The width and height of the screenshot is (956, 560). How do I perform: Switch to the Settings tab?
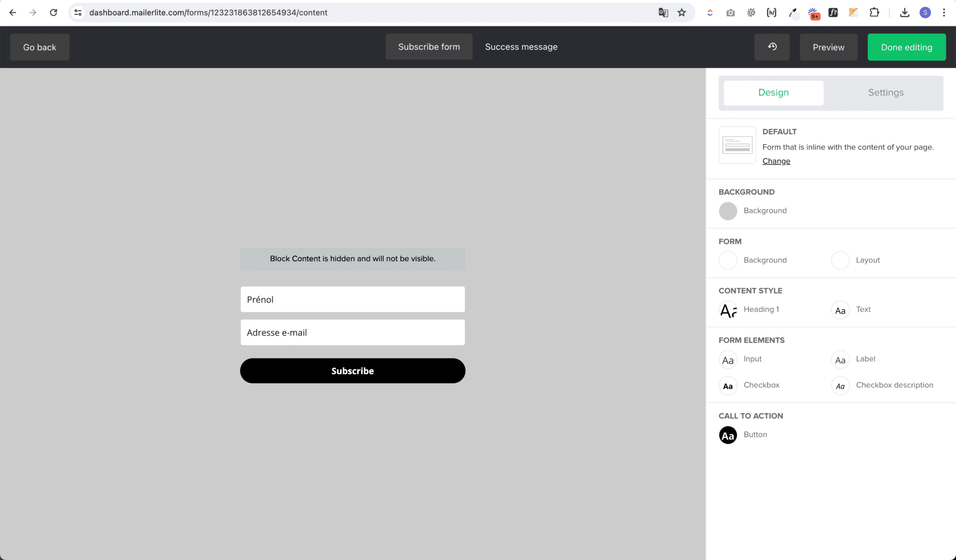885,92
